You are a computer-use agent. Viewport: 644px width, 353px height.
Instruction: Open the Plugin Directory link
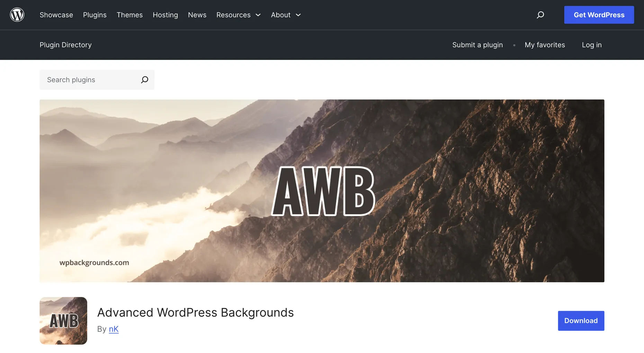(66, 45)
